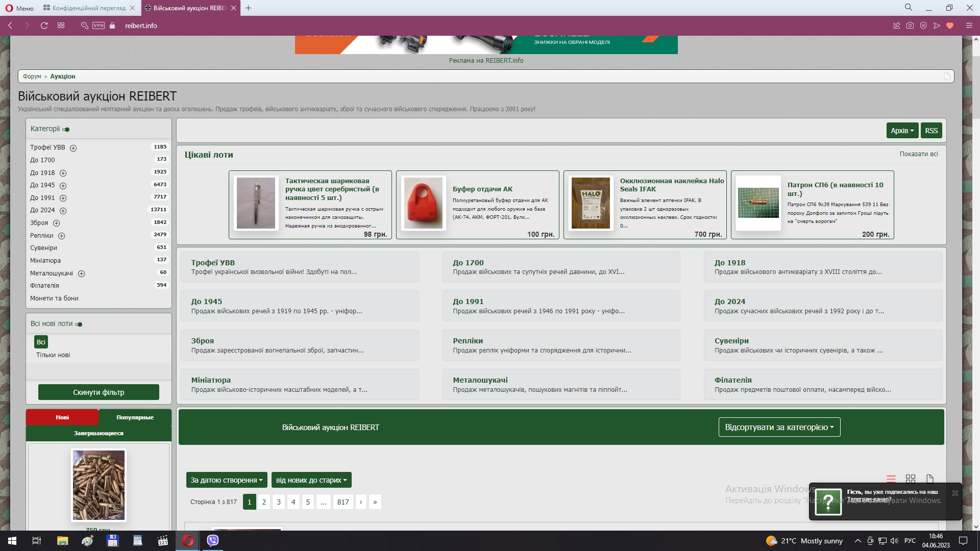Switch to grid view icon

[x=911, y=479]
